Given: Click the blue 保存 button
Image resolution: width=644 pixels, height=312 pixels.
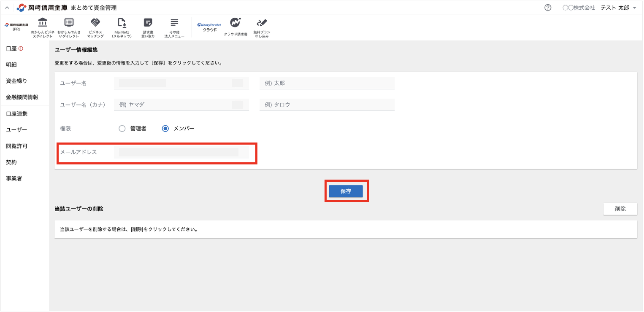Looking at the screenshot, I should pos(346,191).
